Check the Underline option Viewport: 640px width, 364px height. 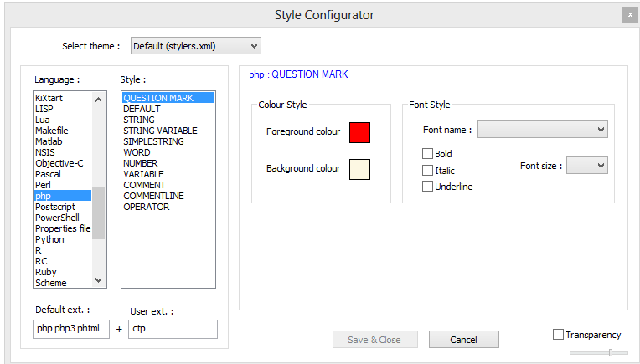[x=428, y=186]
